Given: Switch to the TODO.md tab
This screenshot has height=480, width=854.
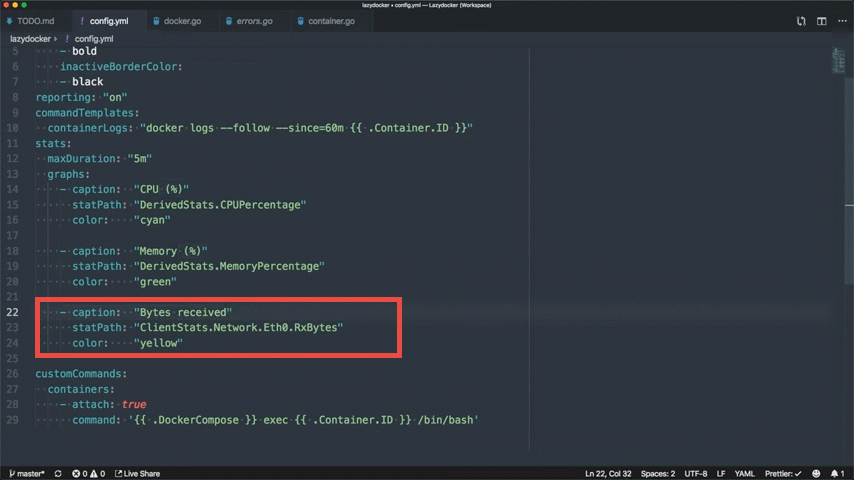Looking at the screenshot, I should tap(33, 21).
